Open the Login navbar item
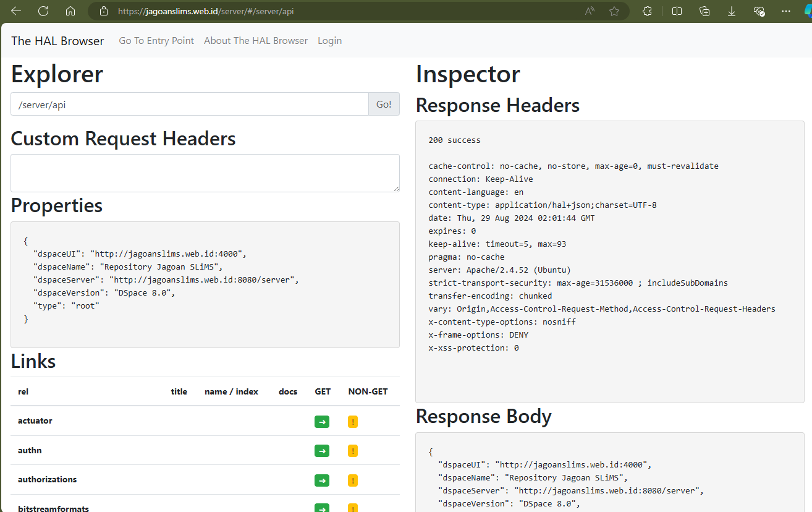The image size is (812, 512). tap(329, 41)
